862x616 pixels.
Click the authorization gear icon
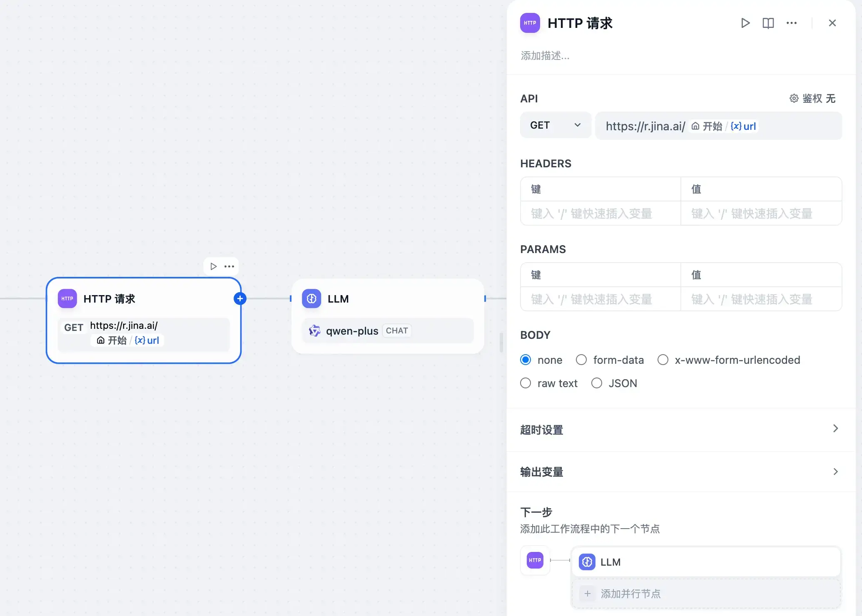794,98
